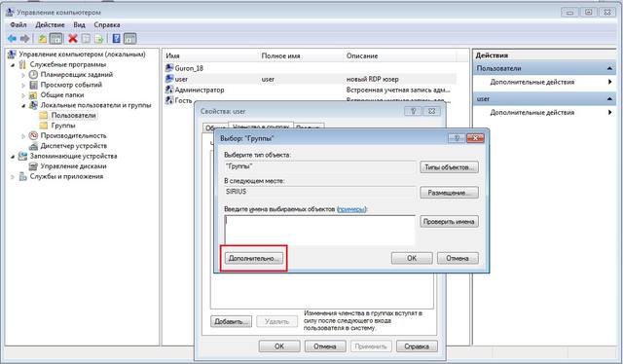Click Добавить in the Свойства: user dialog
This screenshot has height=364, width=623.
click(232, 321)
